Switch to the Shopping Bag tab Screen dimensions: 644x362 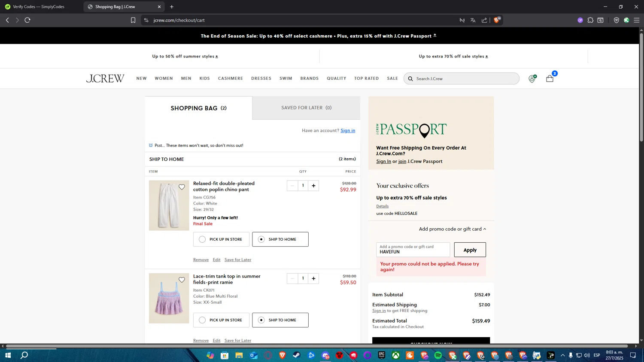[198, 108]
